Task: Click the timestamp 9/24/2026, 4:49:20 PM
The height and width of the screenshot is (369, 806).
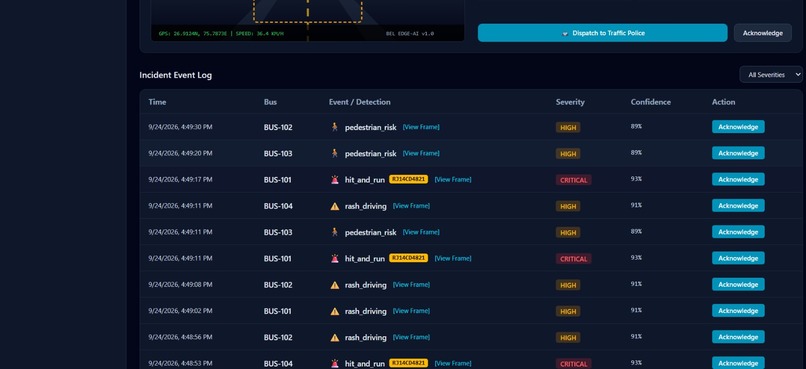Action: [x=180, y=153]
